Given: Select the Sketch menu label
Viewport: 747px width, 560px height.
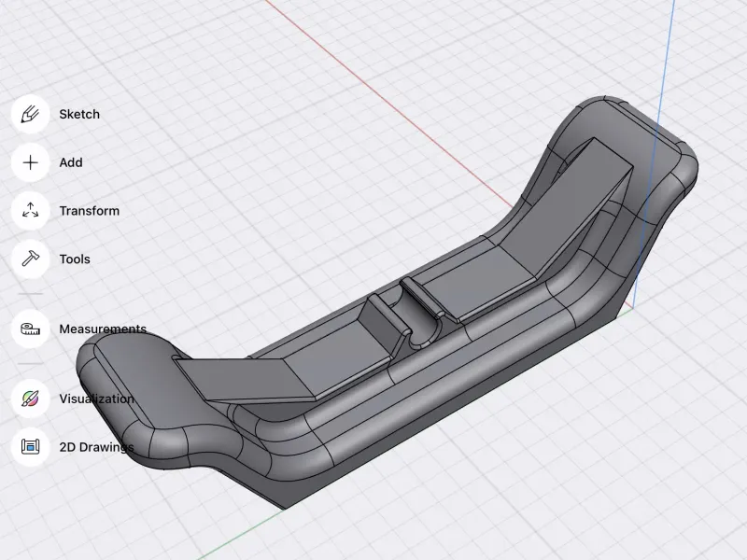Looking at the screenshot, I should point(79,114).
